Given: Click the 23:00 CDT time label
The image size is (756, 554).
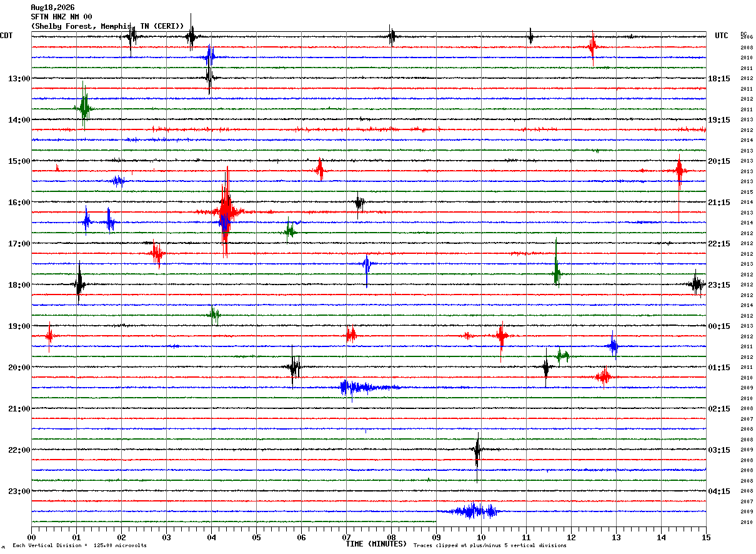Looking at the screenshot, I should coord(19,491).
